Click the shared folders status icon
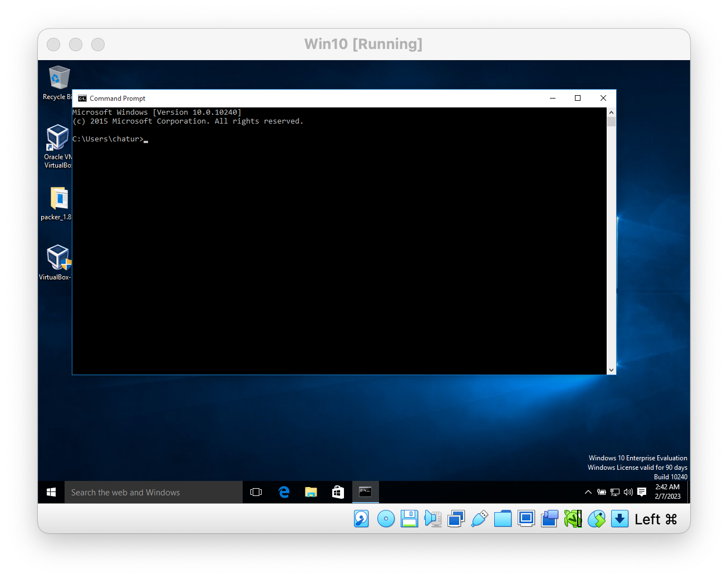 pyautogui.click(x=503, y=519)
